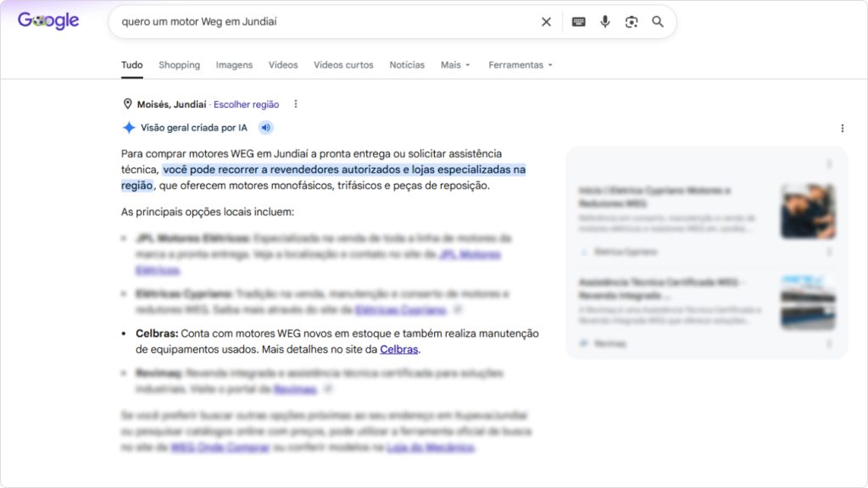
Task: Switch to the Vídeos tab
Action: pyautogui.click(x=283, y=64)
